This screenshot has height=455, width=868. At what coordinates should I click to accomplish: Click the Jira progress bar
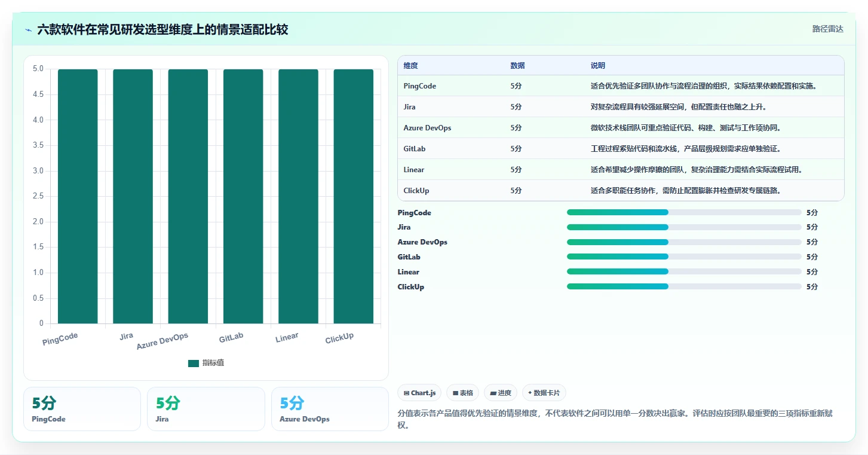pos(684,227)
